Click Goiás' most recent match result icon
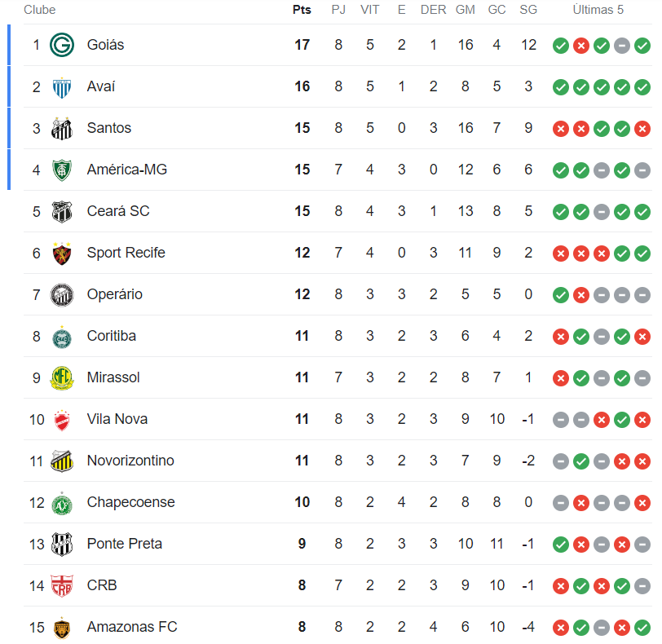This screenshot has width=662, height=644. pyautogui.click(x=642, y=45)
